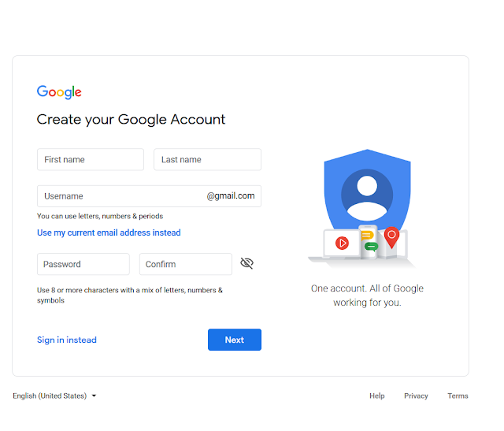Click the red play button icon in illustration
The width and height of the screenshot is (504, 431).
click(x=342, y=243)
